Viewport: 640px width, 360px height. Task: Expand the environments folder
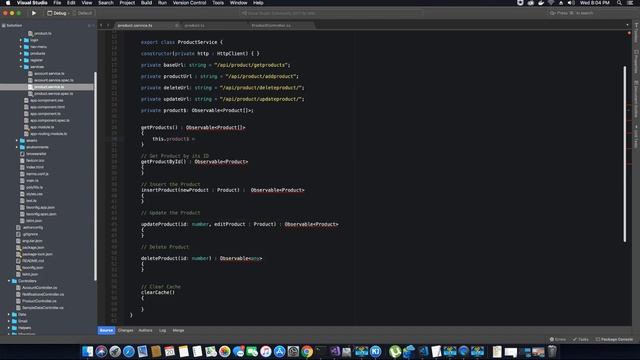(17, 147)
